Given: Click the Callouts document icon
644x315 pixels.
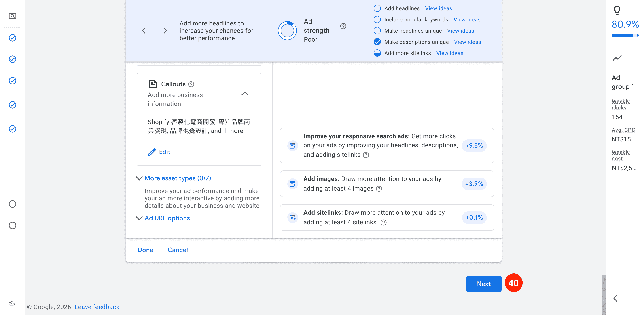Looking at the screenshot, I should pos(153,84).
